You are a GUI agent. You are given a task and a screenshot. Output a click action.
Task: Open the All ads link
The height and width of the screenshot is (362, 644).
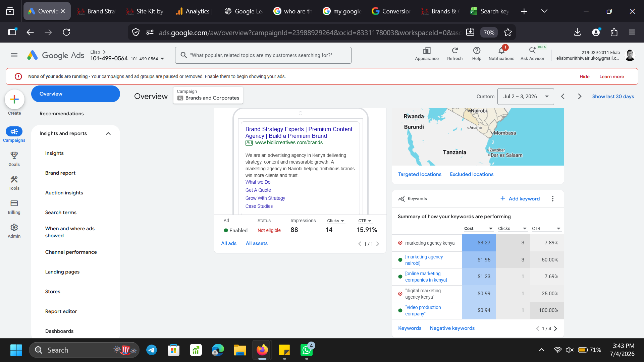pyautogui.click(x=229, y=243)
